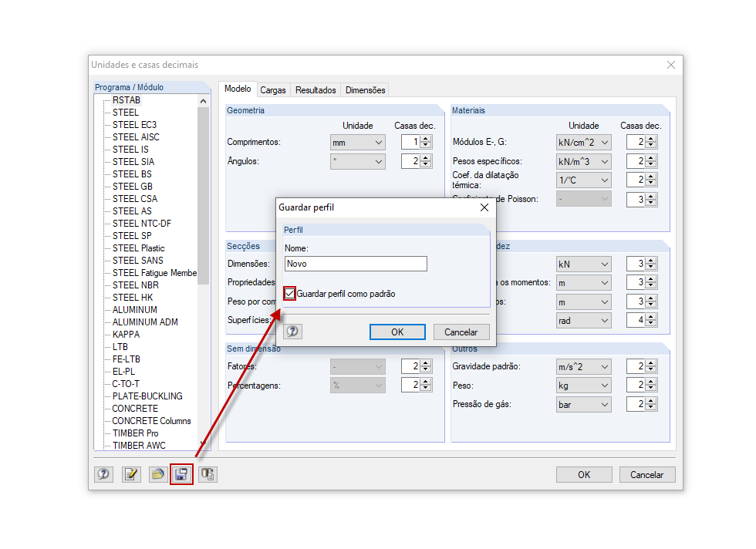
Task: Open the load profile folder icon
Action: click(157, 474)
